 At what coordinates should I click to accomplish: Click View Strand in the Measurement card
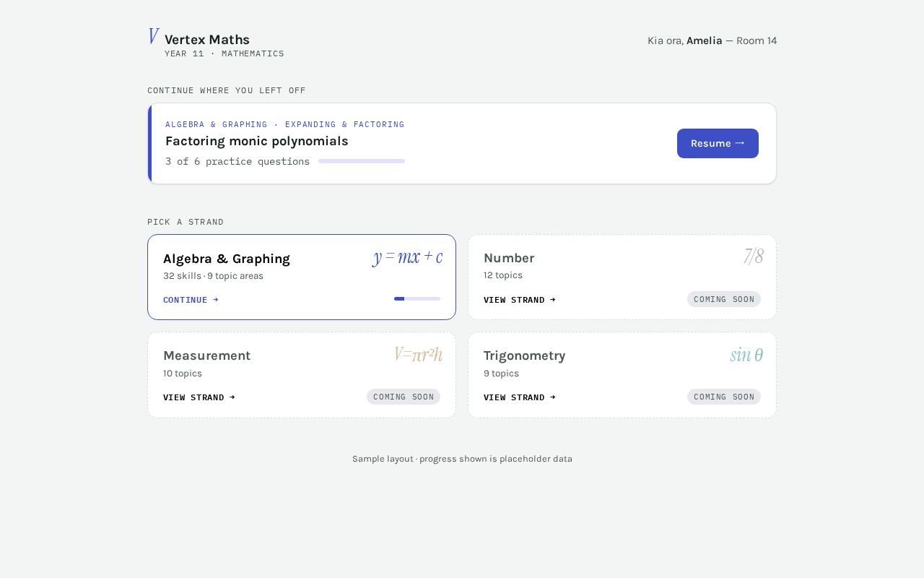[x=199, y=397]
